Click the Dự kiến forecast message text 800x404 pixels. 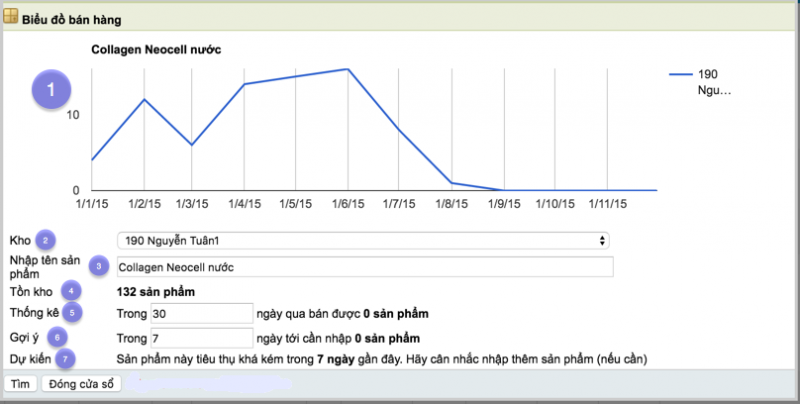pyautogui.click(x=382, y=359)
